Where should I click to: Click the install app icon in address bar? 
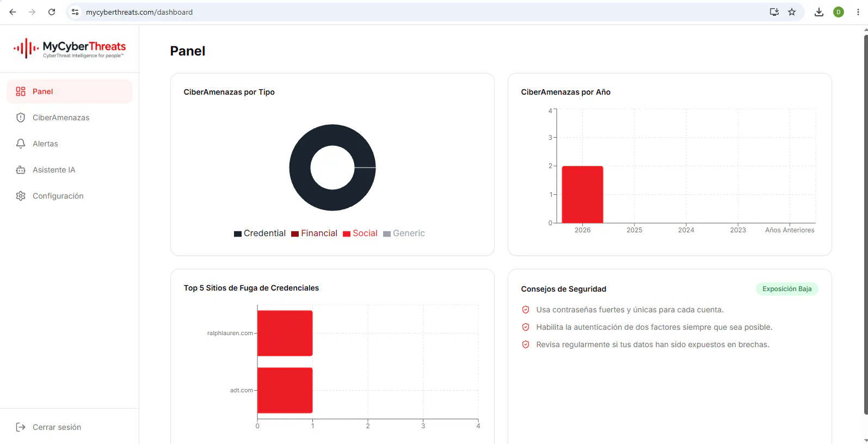click(x=774, y=12)
